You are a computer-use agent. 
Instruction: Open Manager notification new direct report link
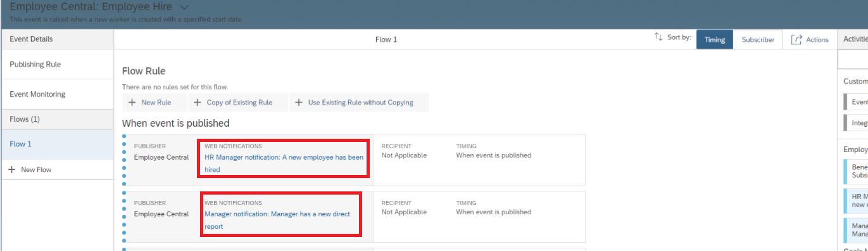coord(277,220)
